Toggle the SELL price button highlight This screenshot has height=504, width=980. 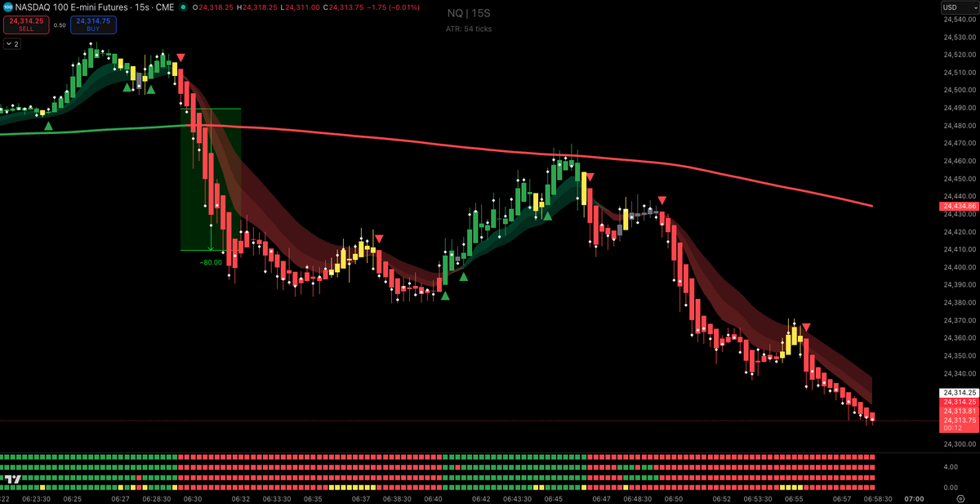click(x=25, y=25)
